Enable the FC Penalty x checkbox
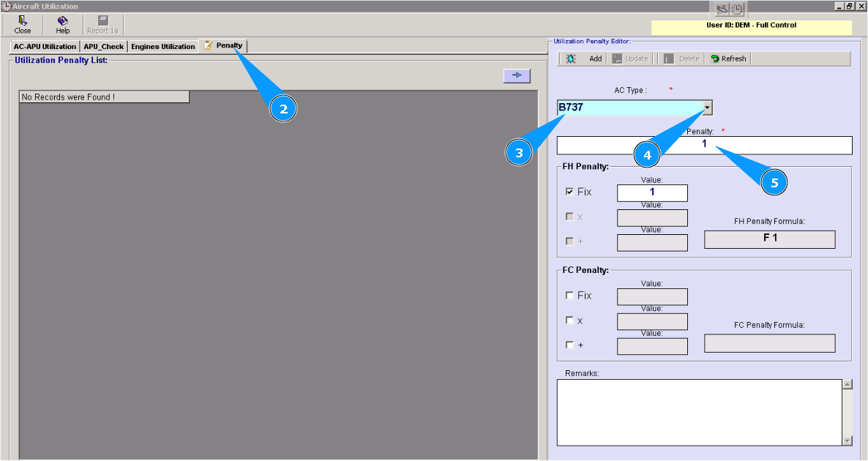 tap(569, 320)
